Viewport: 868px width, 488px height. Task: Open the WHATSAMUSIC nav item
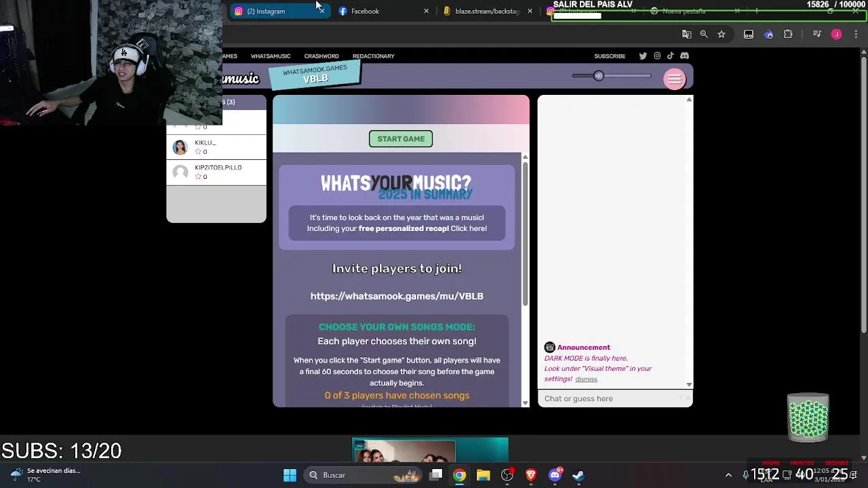[x=271, y=56]
